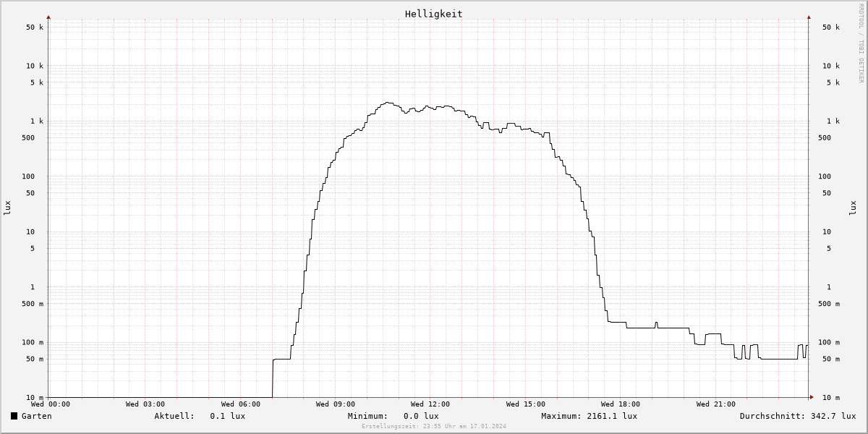Select "500 m" on the left y-axis
This screenshot has height=434, width=868.
[33, 304]
